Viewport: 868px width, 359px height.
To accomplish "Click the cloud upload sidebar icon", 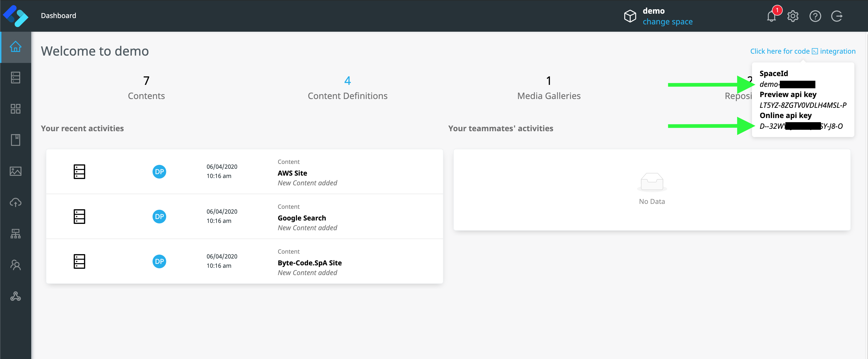I will click(16, 202).
